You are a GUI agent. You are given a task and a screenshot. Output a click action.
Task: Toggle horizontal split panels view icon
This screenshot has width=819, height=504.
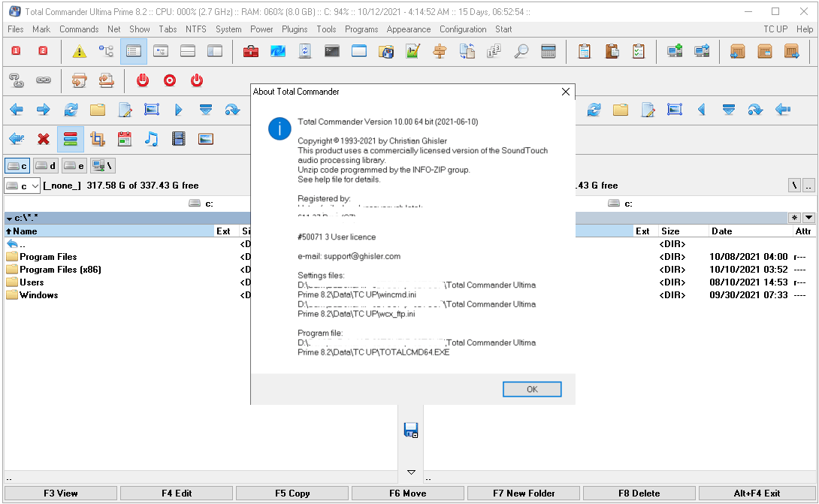coord(188,51)
